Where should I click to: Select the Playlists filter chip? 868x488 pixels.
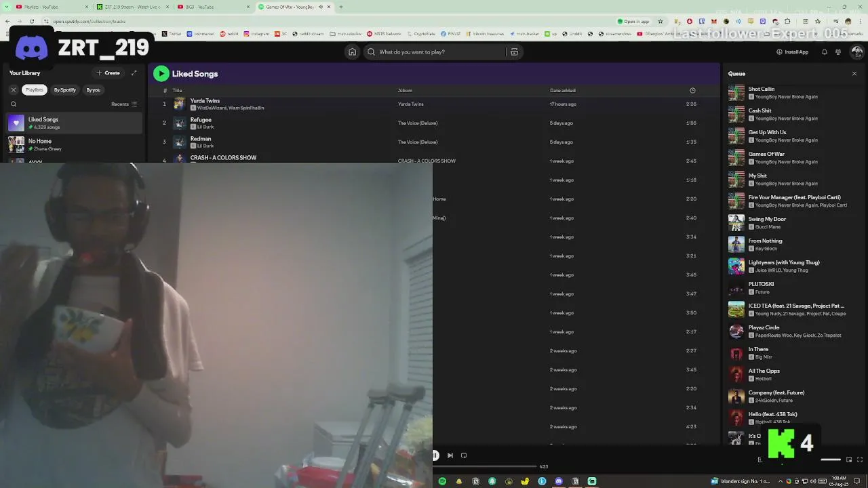point(35,89)
